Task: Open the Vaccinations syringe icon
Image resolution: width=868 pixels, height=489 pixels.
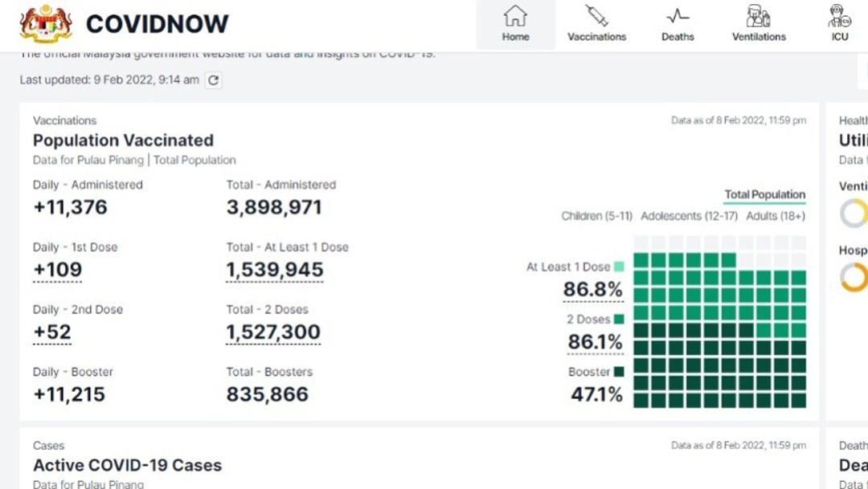Action: [x=596, y=15]
